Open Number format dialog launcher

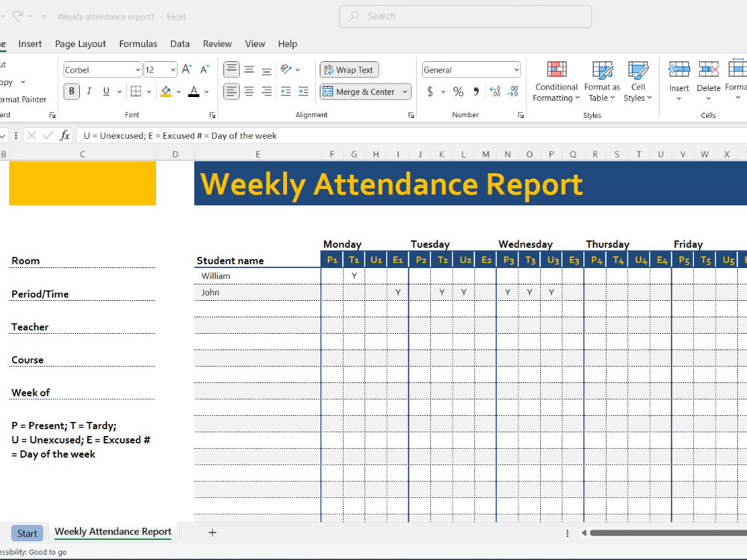pyautogui.click(x=521, y=115)
